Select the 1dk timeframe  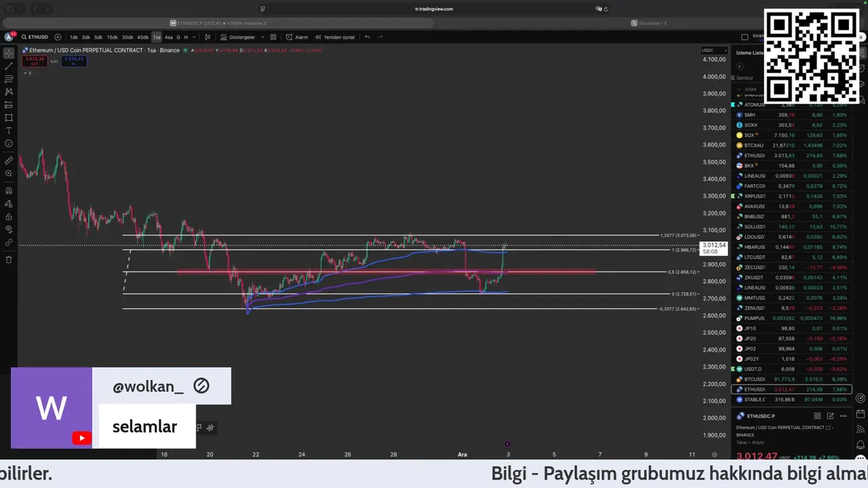74,37
